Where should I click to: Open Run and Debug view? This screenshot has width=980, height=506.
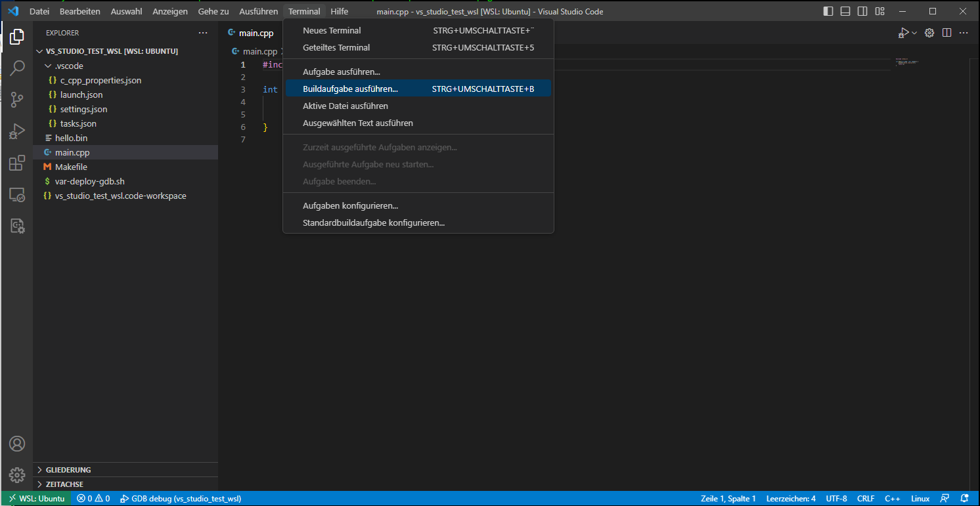coord(17,131)
